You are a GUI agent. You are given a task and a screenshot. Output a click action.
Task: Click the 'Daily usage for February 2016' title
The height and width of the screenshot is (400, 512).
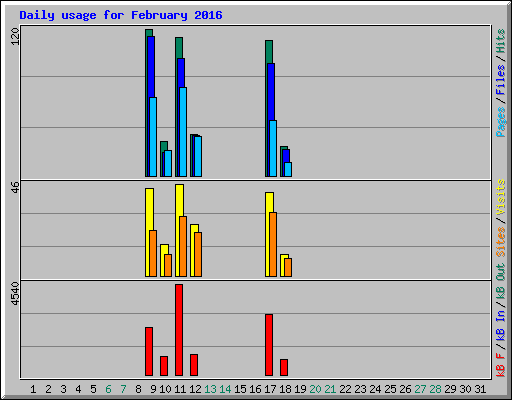(121, 16)
